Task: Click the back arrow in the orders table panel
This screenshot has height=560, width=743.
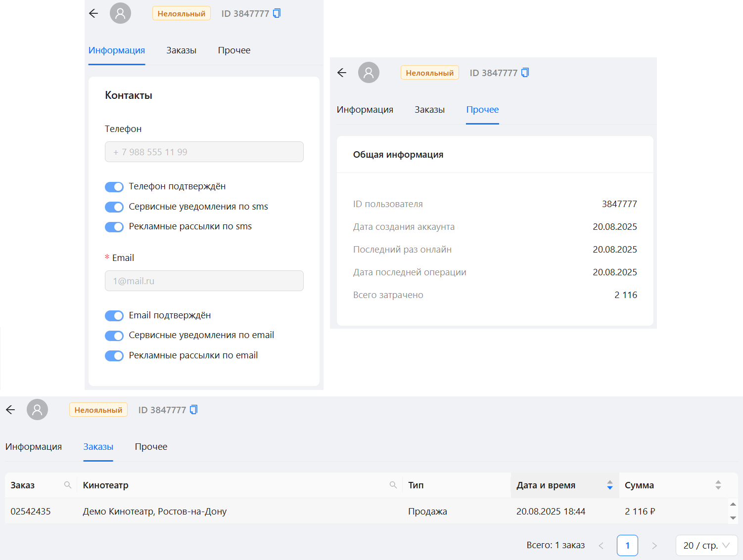Action: point(10,410)
